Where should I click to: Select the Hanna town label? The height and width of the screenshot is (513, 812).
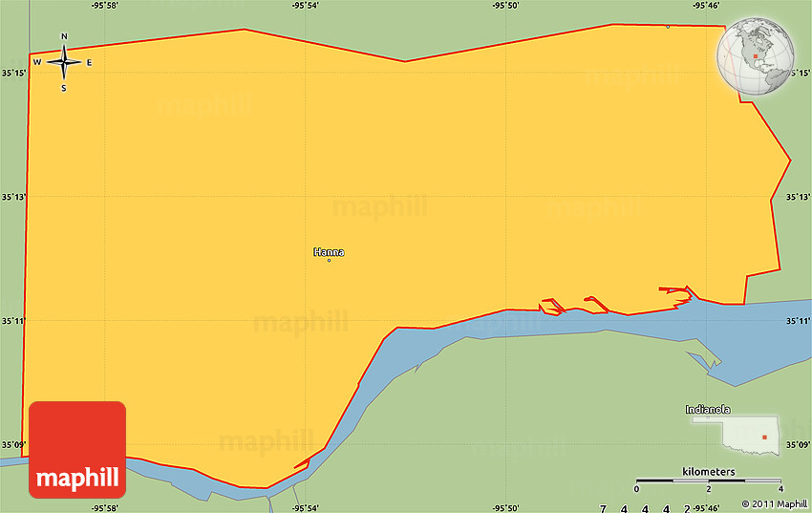tap(329, 252)
